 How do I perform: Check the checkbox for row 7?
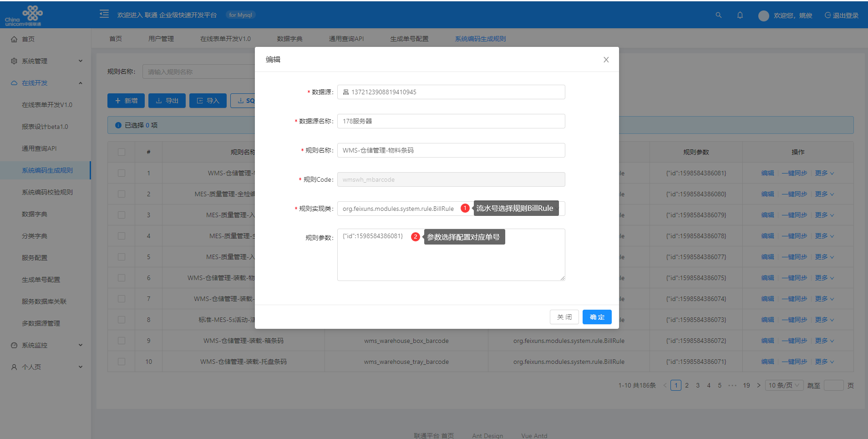coord(122,299)
